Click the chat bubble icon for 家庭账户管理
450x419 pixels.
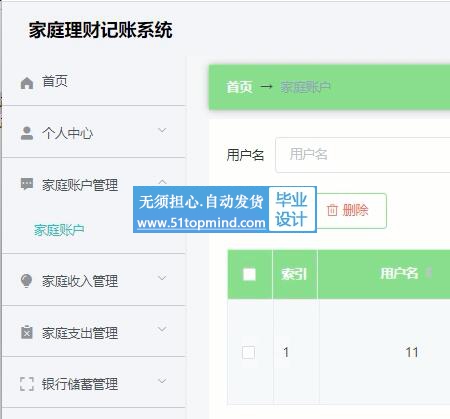pyautogui.click(x=27, y=184)
